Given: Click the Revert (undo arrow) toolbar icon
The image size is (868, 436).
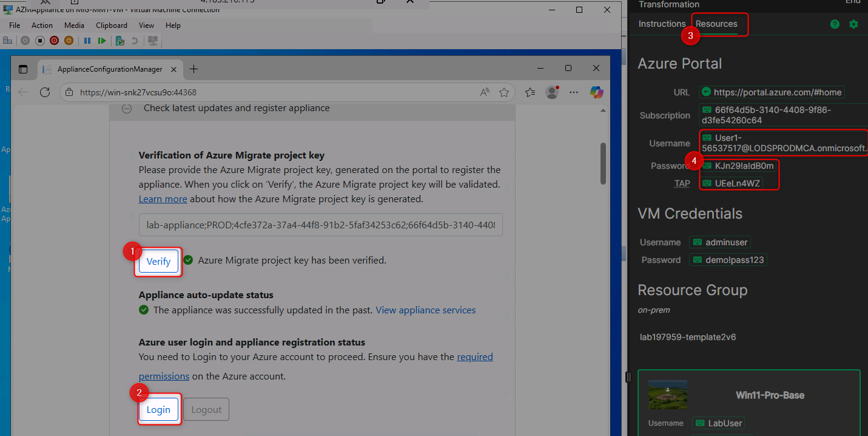Looking at the screenshot, I should (x=135, y=41).
